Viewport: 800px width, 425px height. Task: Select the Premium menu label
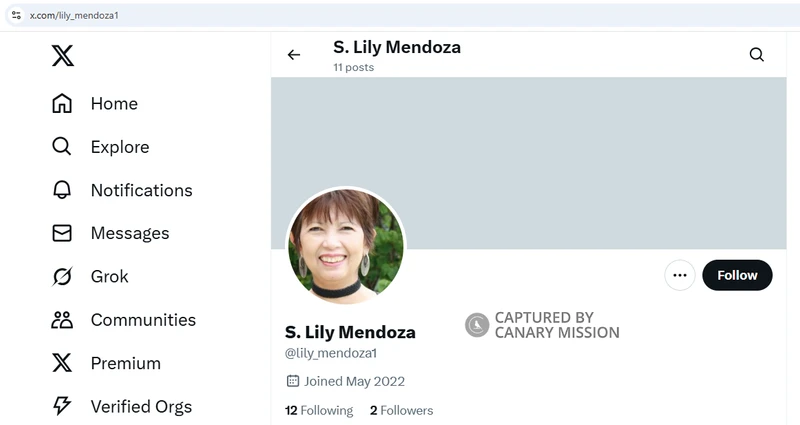point(126,363)
